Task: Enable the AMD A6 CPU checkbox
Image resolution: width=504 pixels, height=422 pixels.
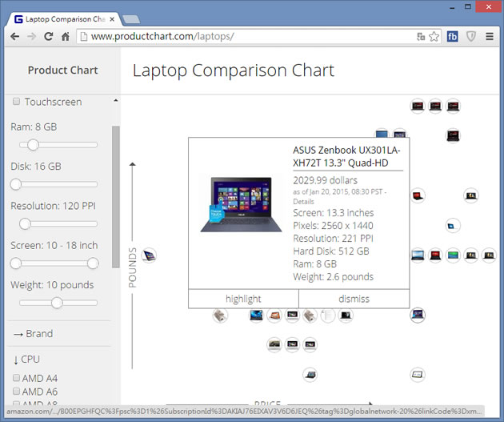Action: pyautogui.click(x=16, y=391)
